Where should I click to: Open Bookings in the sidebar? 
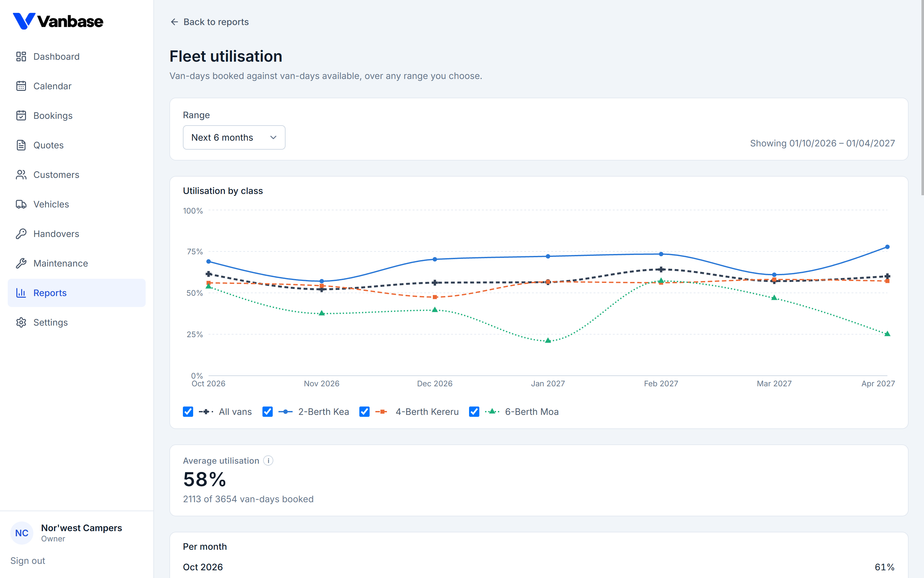tap(76, 116)
